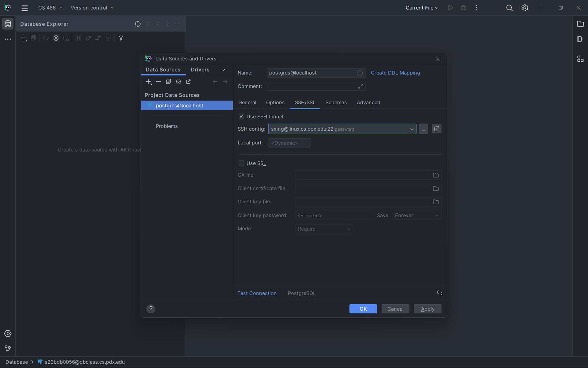This screenshot has width=588, height=368.
Task: Uncheck the Use SSH tunnel checkbox
Action: [241, 117]
